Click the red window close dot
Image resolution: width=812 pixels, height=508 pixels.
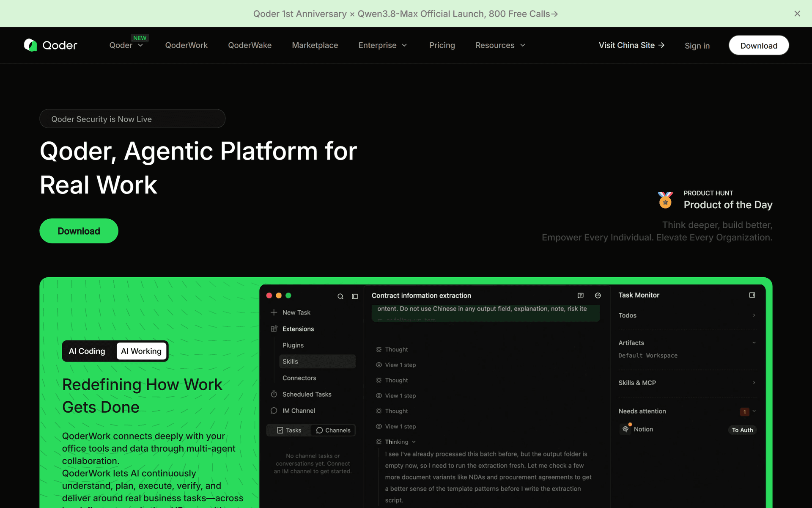click(269, 295)
